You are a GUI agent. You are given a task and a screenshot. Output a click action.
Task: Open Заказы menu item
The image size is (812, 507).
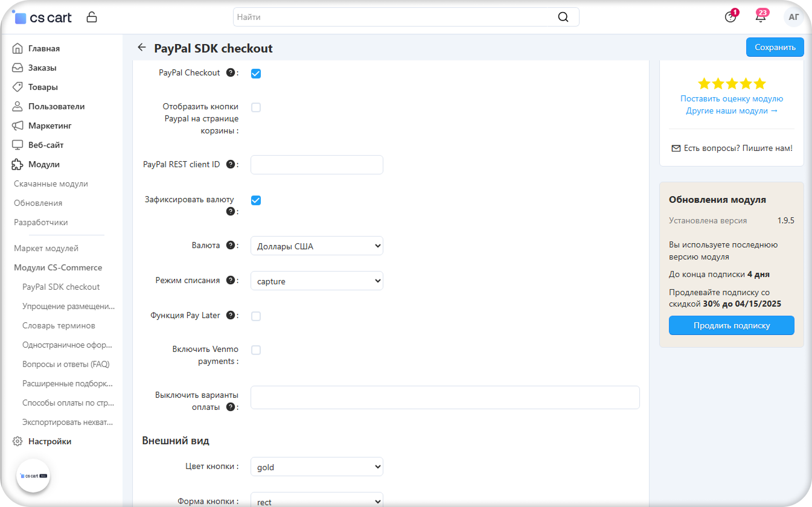coord(42,68)
